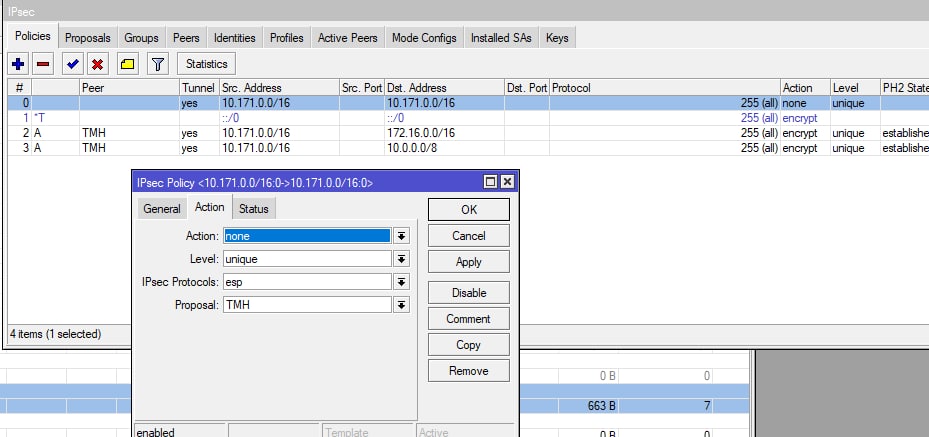Image resolution: width=929 pixels, height=437 pixels.
Task: Sort by Dst. Port column header
Action: pos(527,88)
